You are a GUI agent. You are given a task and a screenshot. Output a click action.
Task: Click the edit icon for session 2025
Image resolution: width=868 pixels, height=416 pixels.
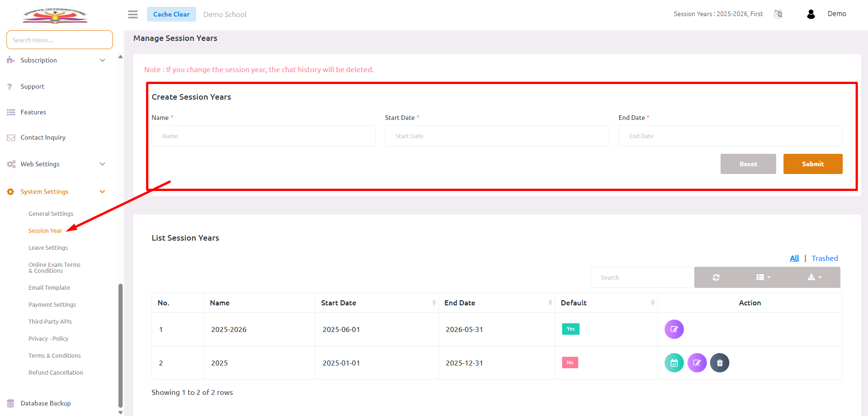click(697, 363)
